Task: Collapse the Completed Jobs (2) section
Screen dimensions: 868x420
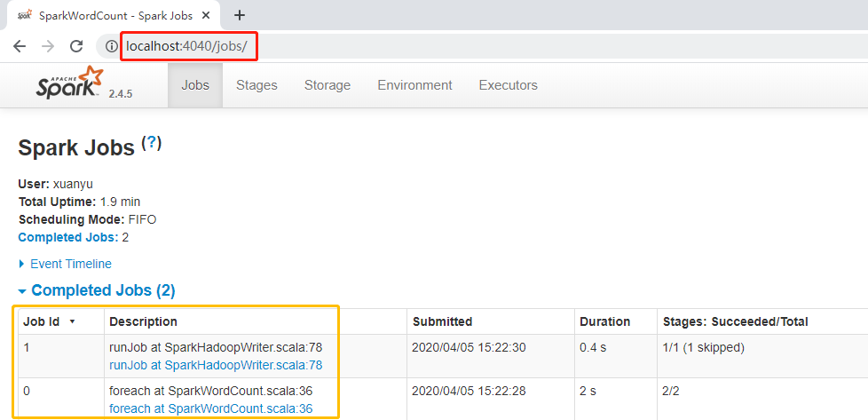Action: click(x=97, y=290)
